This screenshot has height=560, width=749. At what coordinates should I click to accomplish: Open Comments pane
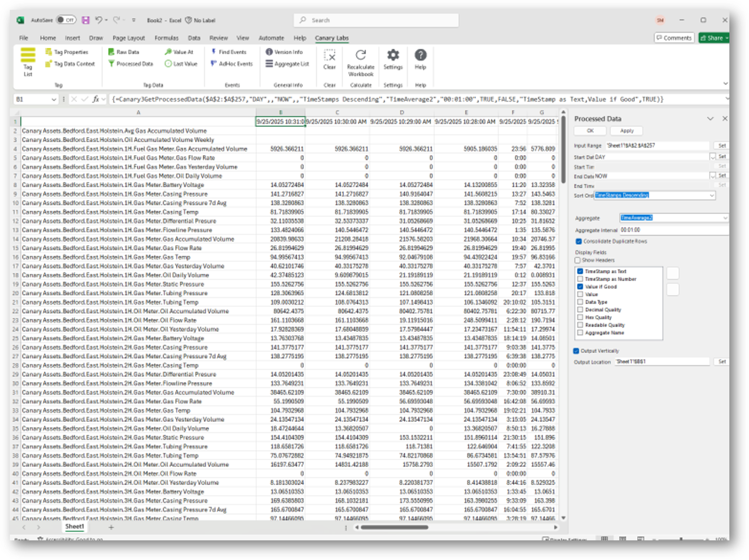click(x=673, y=38)
